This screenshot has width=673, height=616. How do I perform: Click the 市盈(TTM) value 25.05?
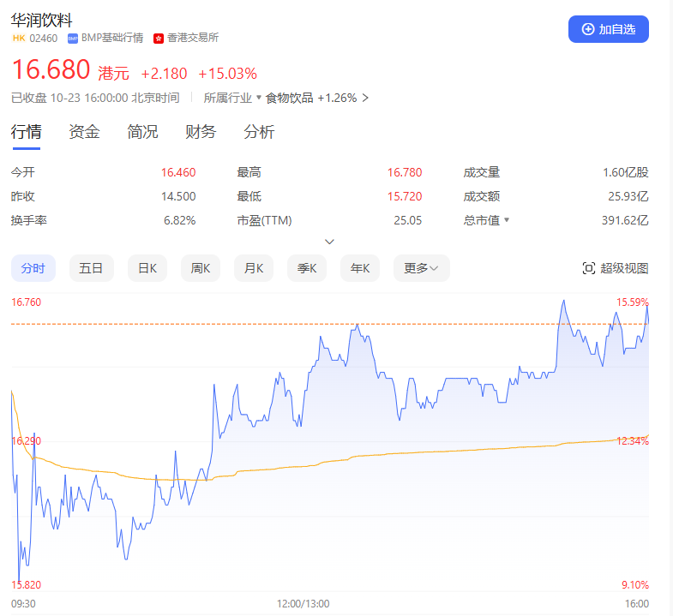coord(408,220)
